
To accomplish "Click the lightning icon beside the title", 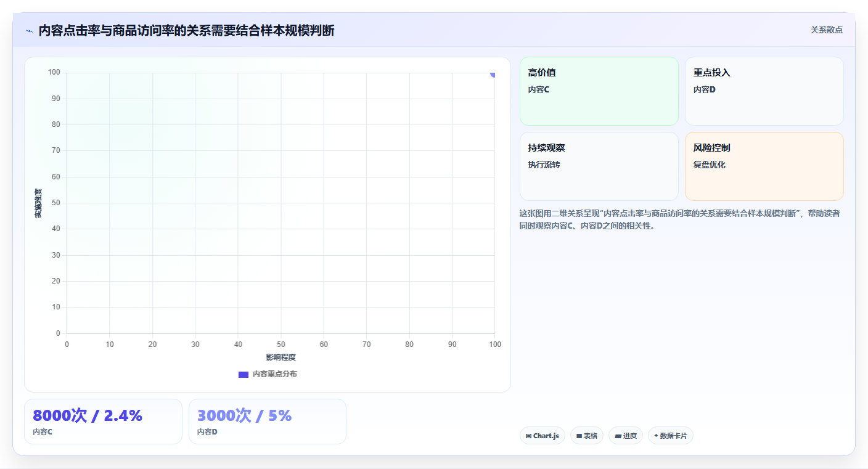I will (x=29, y=31).
